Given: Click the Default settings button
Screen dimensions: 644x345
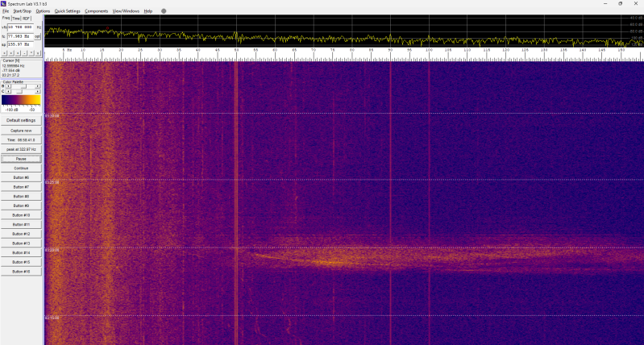Looking at the screenshot, I should click(x=21, y=120).
